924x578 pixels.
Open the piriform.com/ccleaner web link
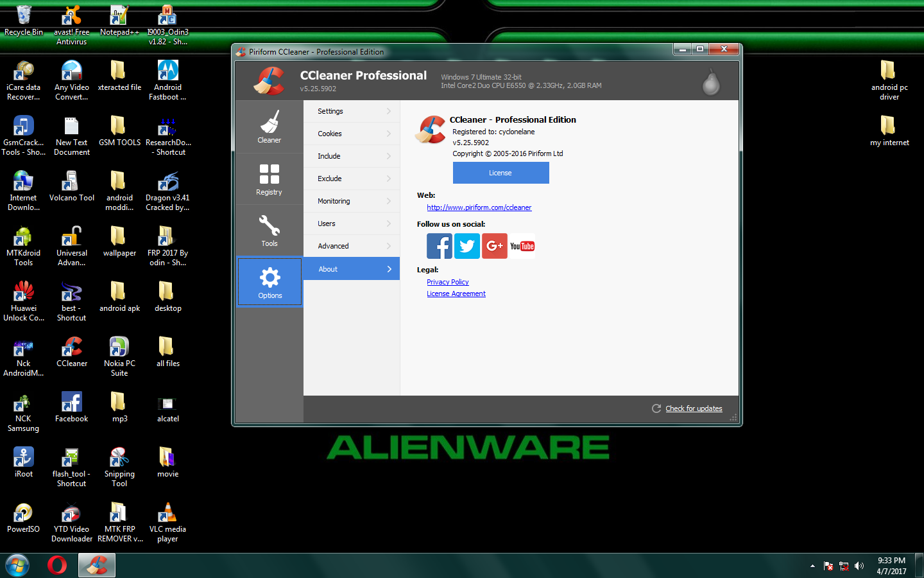point(479,207)
